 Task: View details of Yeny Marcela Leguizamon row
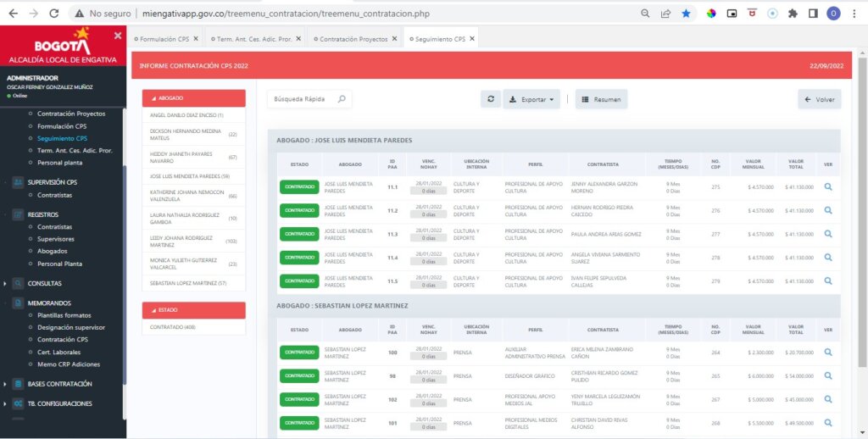(828, 399)
